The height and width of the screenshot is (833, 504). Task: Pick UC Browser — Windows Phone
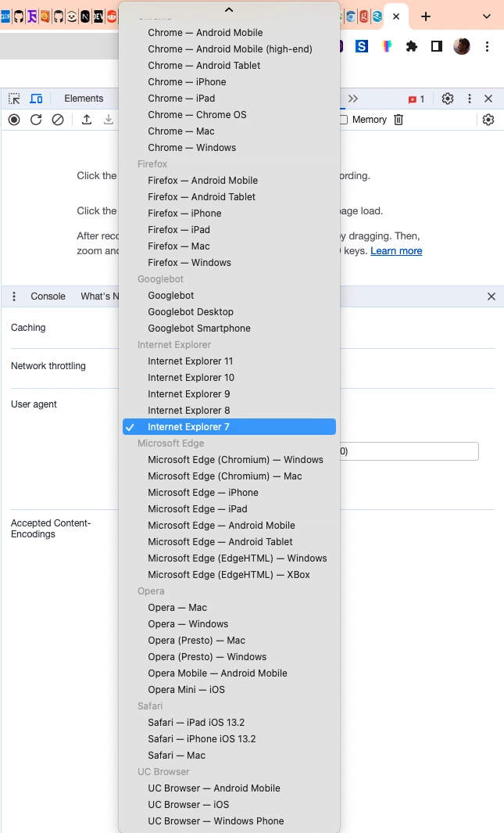pyautogui.click(x=229, y=822)
